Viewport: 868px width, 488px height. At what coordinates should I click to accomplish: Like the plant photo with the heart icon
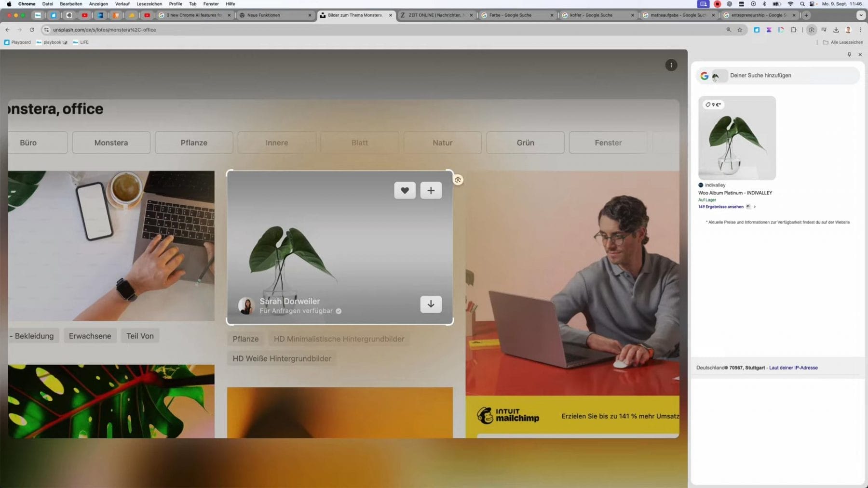coord(405,190)
